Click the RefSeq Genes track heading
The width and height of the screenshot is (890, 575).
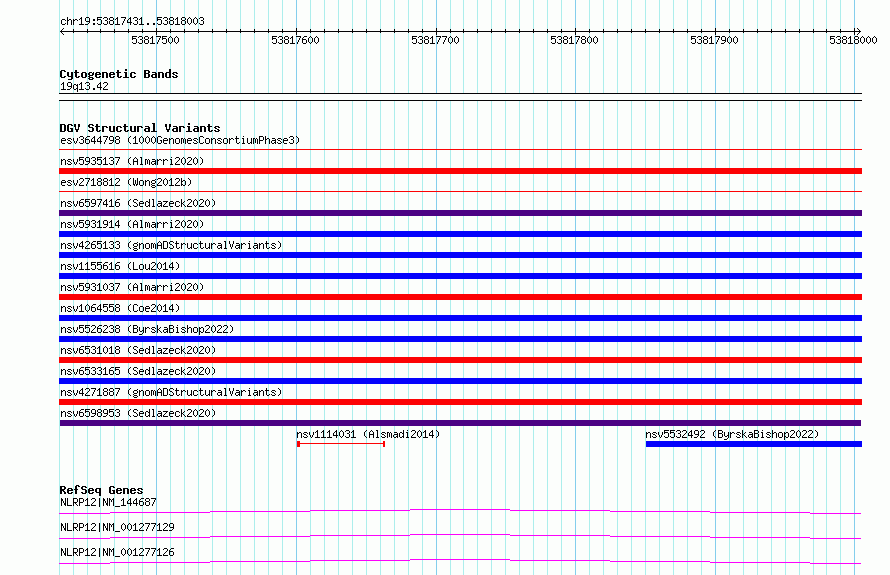coord(101,490)
